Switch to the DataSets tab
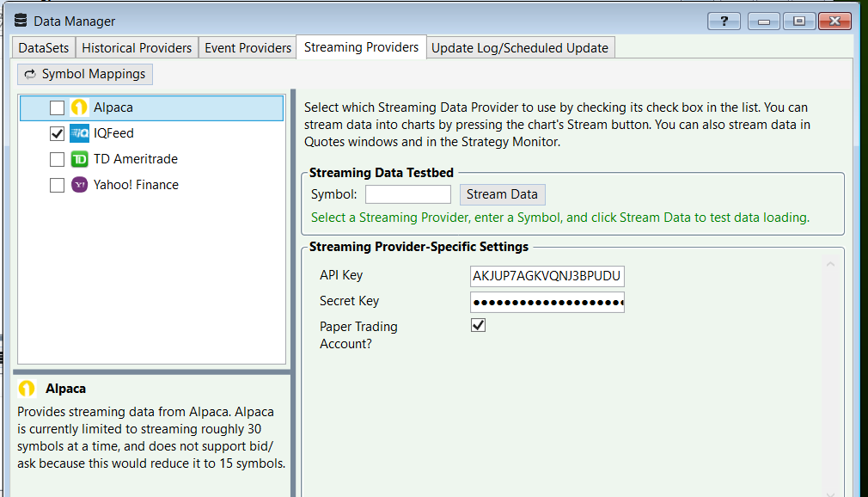Viewport: 868px width, 497px height. 45,48
